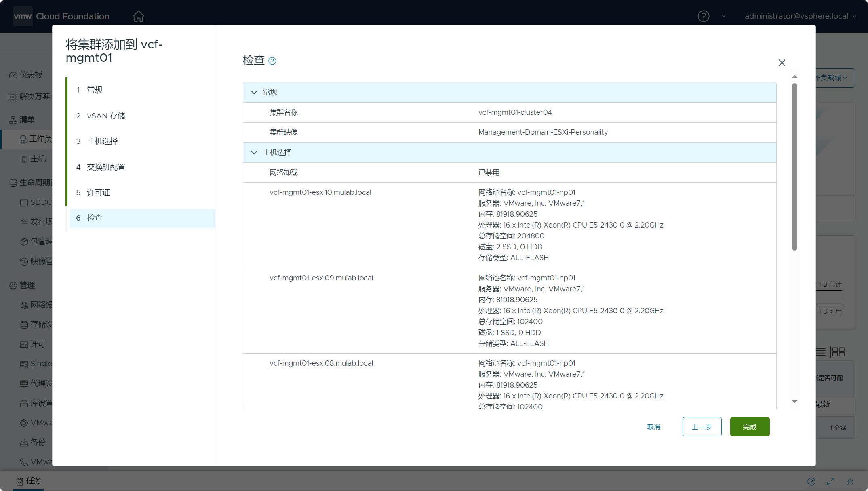Select wizard step 6 检查
Screen dimensions: 868x491
pos(143,218)
